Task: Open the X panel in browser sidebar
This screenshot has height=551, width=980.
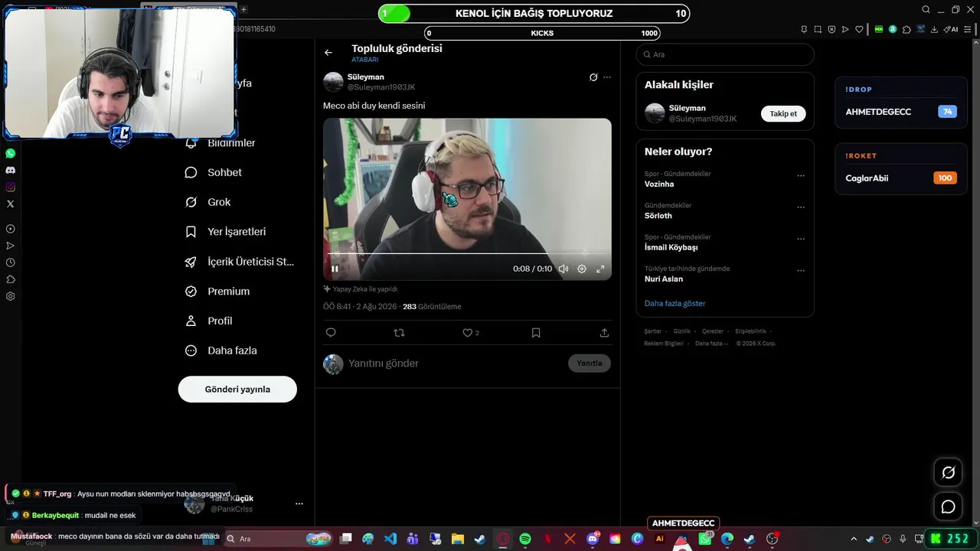Action: coord(11,204)
